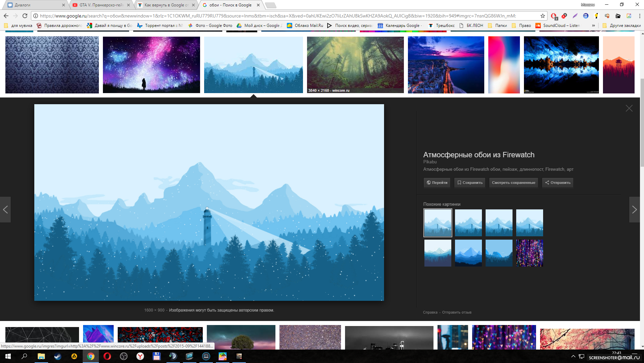Open Opera browser from the taskbar
Screen dimensions: 644x363
[107, 356]
